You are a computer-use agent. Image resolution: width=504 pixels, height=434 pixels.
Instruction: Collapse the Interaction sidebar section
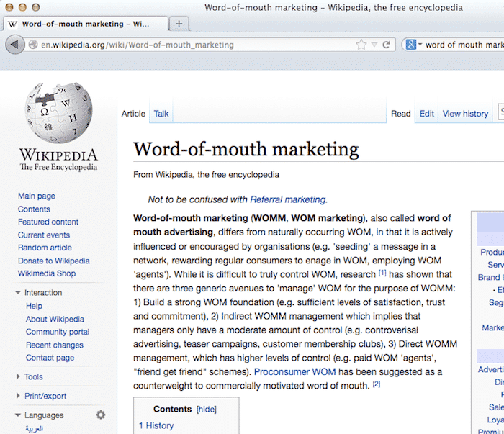click(18, 292)
